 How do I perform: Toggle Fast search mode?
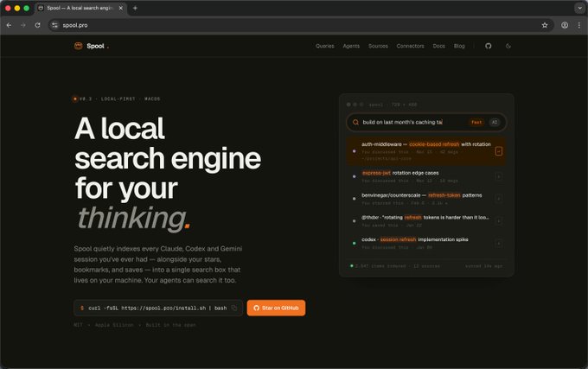(476, 122)
